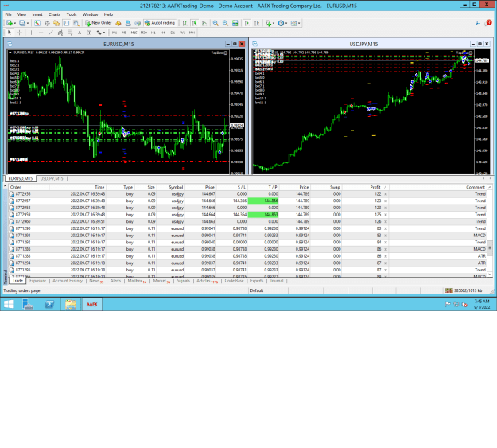497x448 pixels.
Task: Open the indicators list icon
Action: click(x=269, y=23)
